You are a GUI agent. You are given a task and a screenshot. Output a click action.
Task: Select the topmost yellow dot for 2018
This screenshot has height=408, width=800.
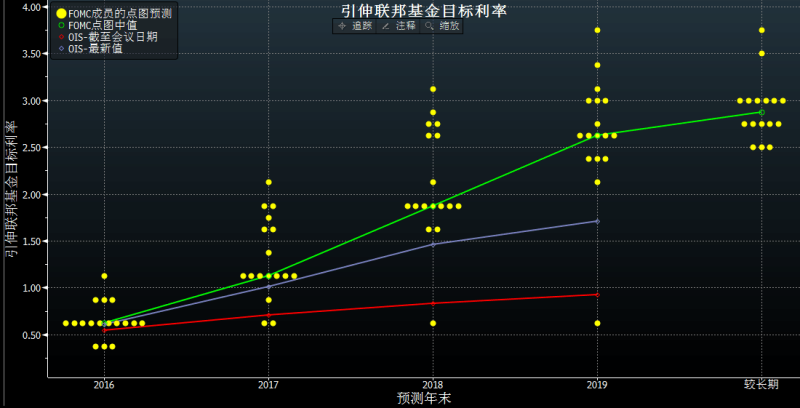pyautogui.click(x=433, y=89)
